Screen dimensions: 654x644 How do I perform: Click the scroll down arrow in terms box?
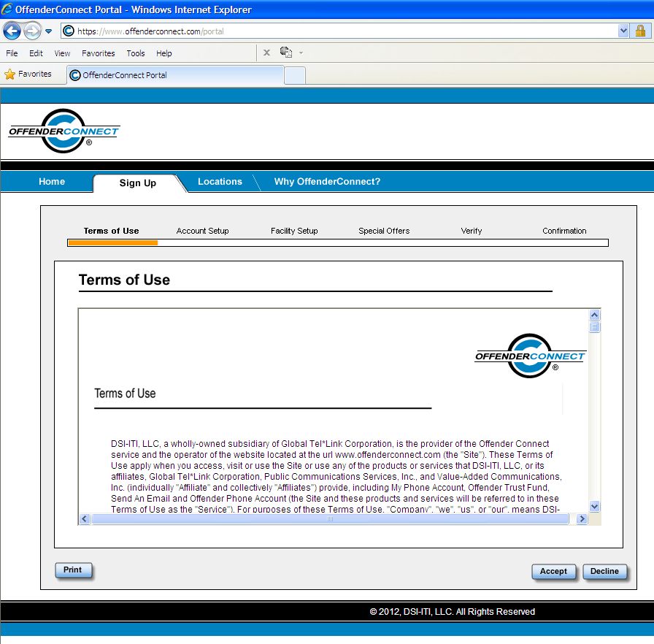595,506
